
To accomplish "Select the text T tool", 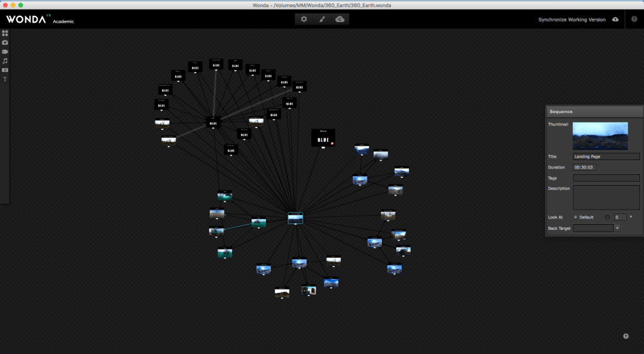I will (x=5, y=80).
